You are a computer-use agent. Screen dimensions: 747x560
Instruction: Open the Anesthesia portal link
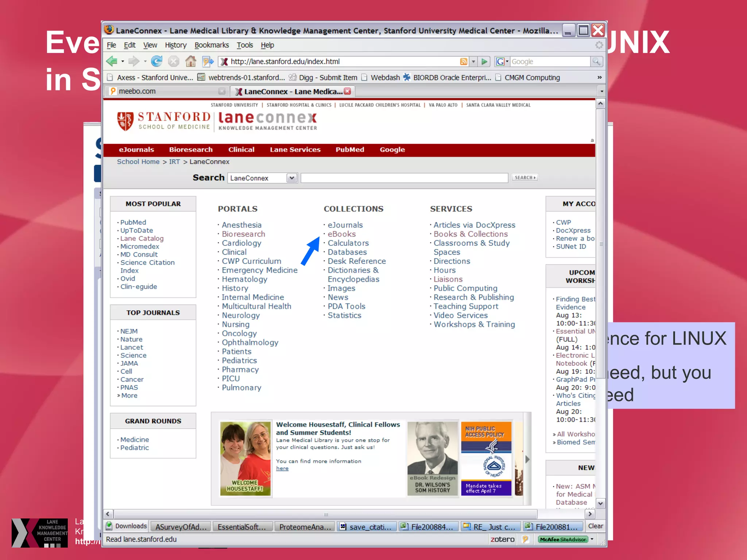coord(241,225)
